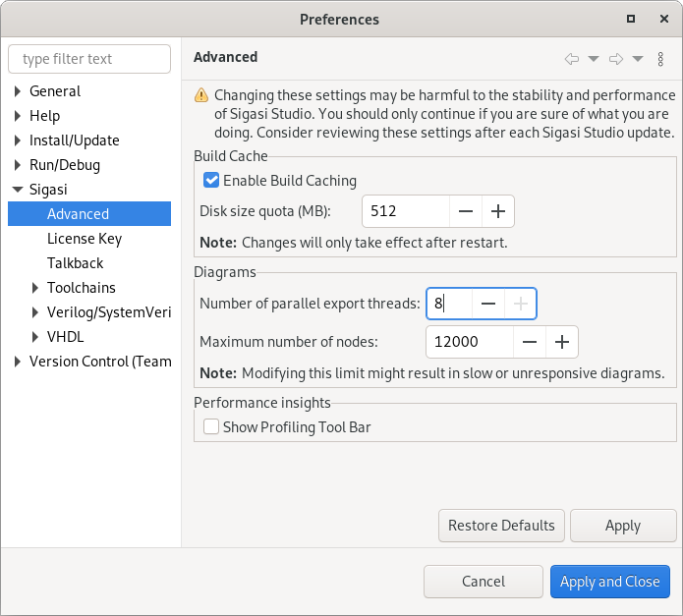
Task: Enable Show Profiling Tool Bar checkbox
Action: click(211, 426)
